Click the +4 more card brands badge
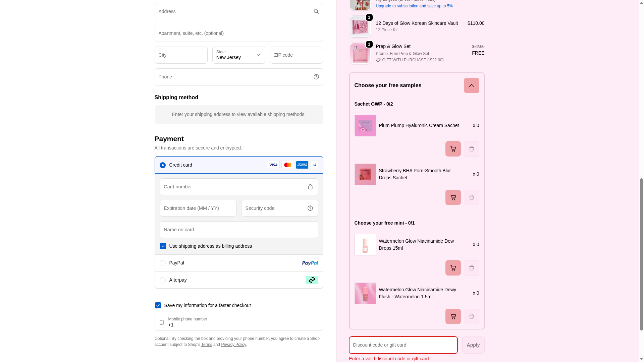This screenshot has height=362, width=644. (x=314, y=165)
